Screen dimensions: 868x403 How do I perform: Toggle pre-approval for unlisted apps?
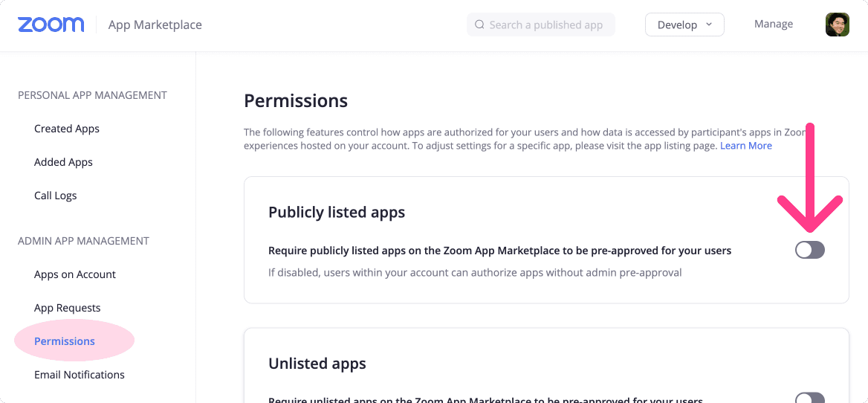click(x=810, y=398)
